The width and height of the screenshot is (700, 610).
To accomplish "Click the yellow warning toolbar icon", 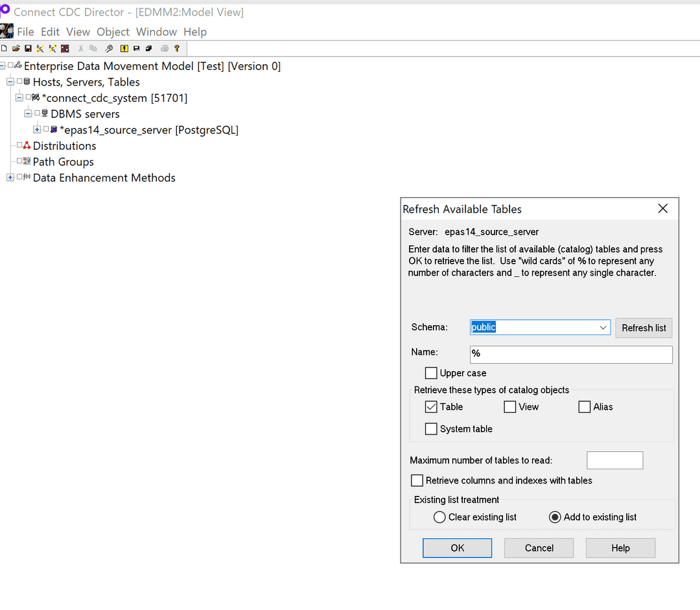I will coord(124,48).
